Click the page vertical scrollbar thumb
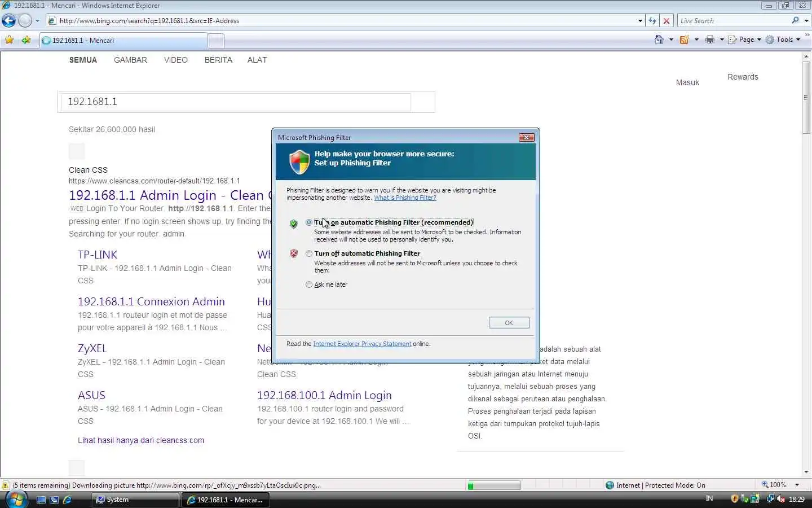Image resolution: width=812 pixels, height=508 pixels. (x=806, y=97)
